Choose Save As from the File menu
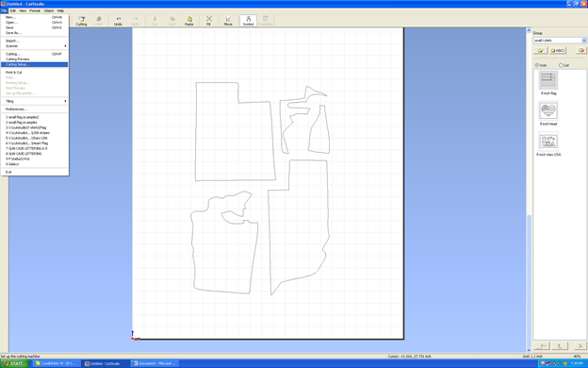The width and height of the screenshot is (588, 368). [x=35, y=33]
